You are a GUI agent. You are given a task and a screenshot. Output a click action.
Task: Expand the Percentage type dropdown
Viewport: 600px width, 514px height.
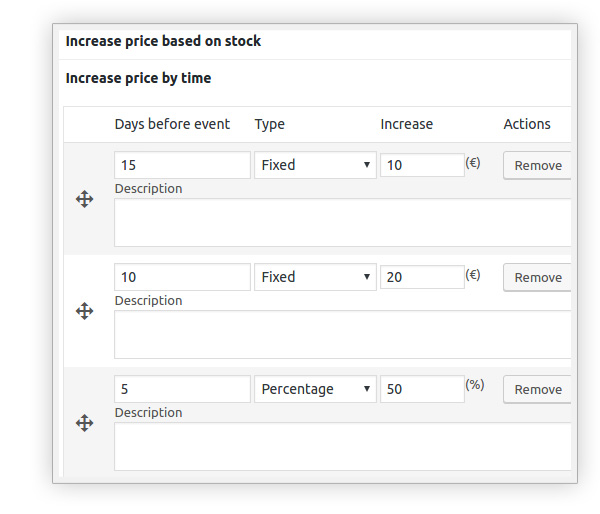[x=315, y=389]
